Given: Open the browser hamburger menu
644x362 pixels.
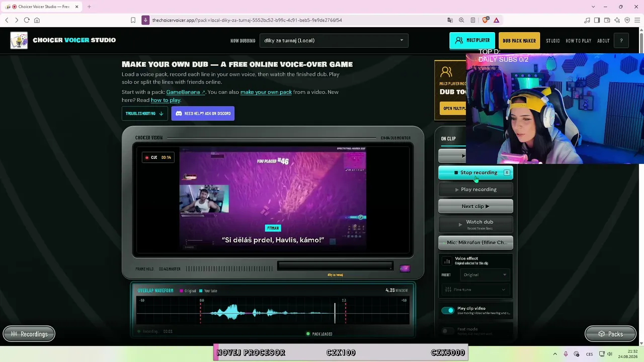Looking at the screenshot, I should pyautogui.click(x=637, y=20).
